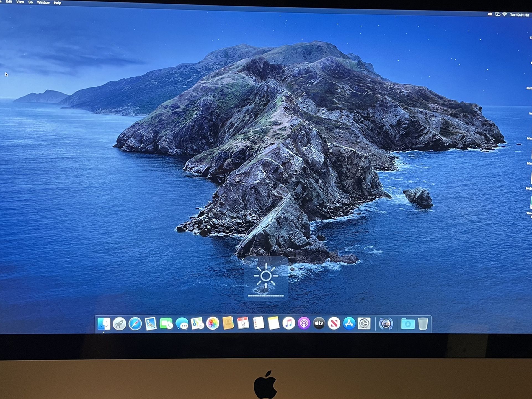The width and height of the screenshot is (532, 399).
Task: Start FaceTime from the Dock
Action: pyautogui.click(x=166, y=323)
